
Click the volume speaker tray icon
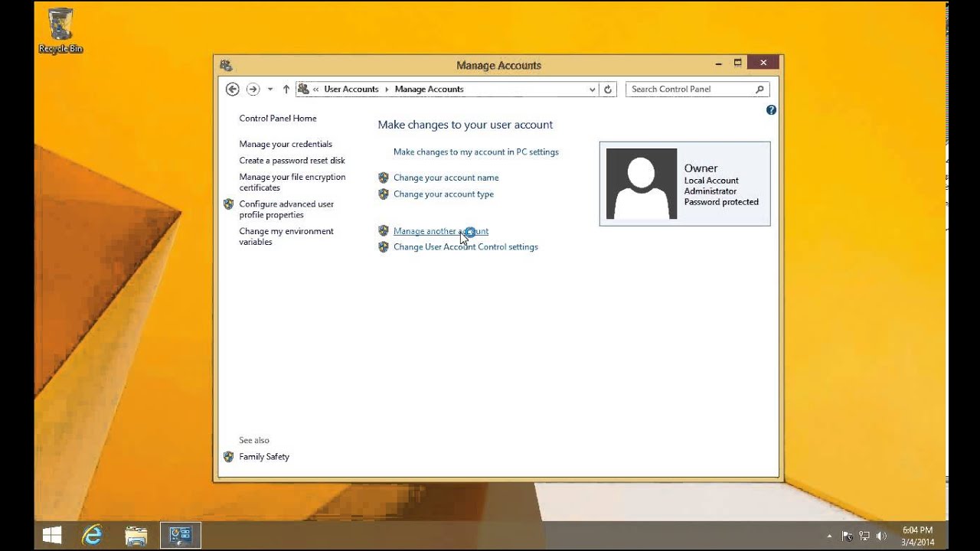coord(881,536)
